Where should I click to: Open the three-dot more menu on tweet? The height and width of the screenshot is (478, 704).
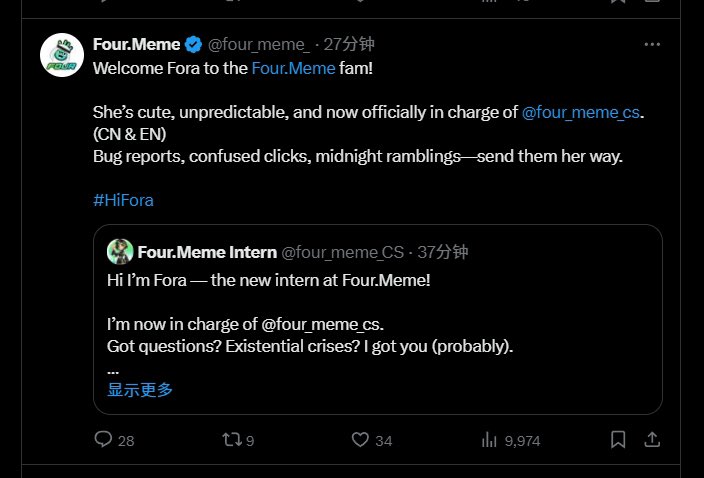[x=652, y=45]
